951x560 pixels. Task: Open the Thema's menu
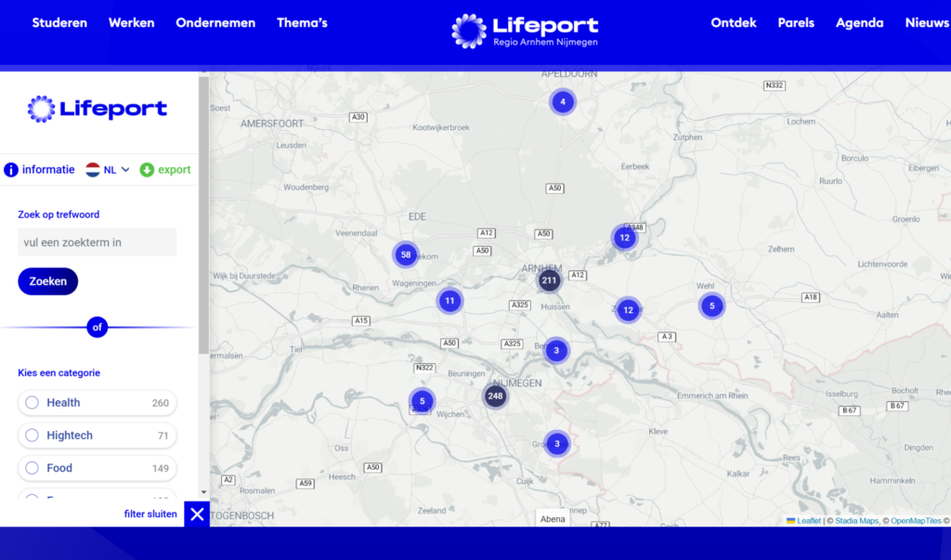click(302, 23)
